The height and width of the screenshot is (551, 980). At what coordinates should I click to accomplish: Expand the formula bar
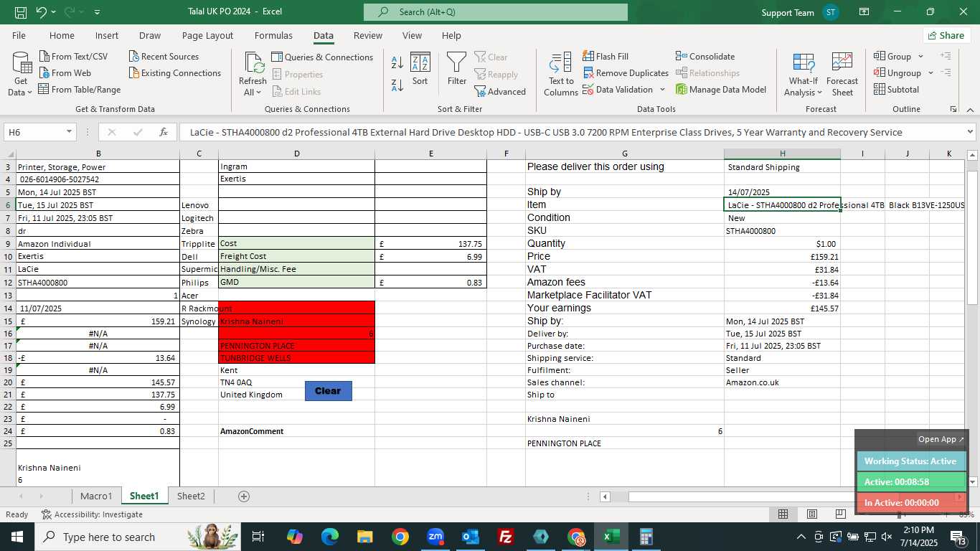coord(970,132)
